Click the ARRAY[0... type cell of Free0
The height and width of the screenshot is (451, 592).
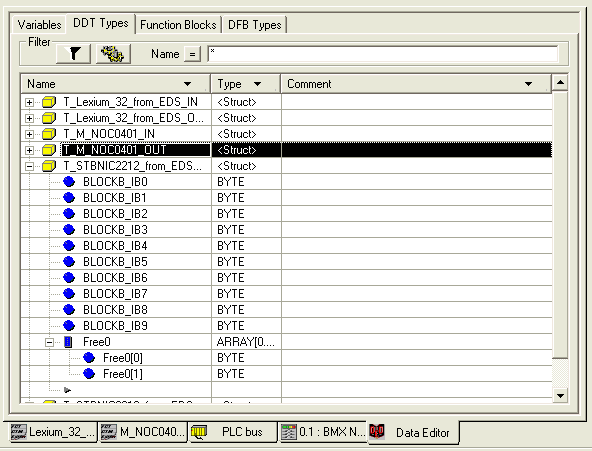pos(246,342)
